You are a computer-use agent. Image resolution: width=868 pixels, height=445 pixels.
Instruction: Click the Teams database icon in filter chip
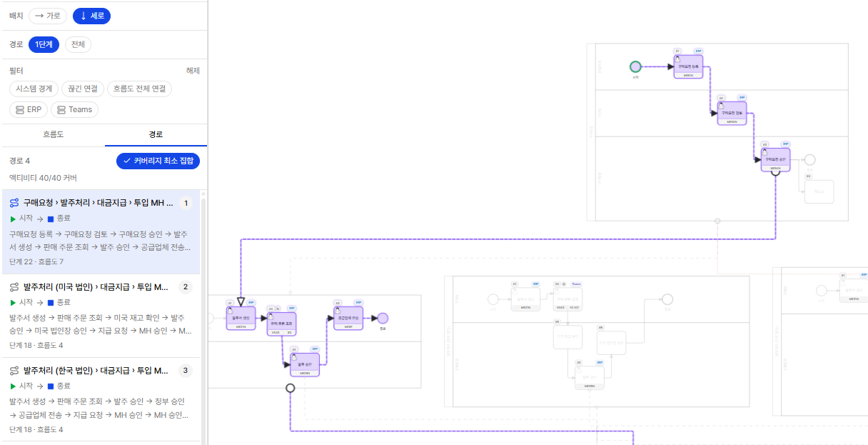click(61, 109)
